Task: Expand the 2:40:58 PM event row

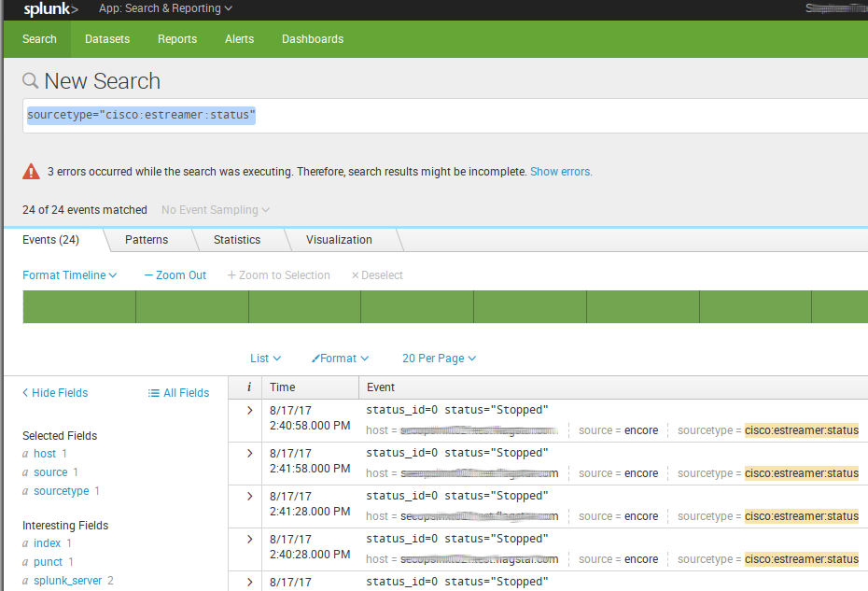Action: coord(249,410)
